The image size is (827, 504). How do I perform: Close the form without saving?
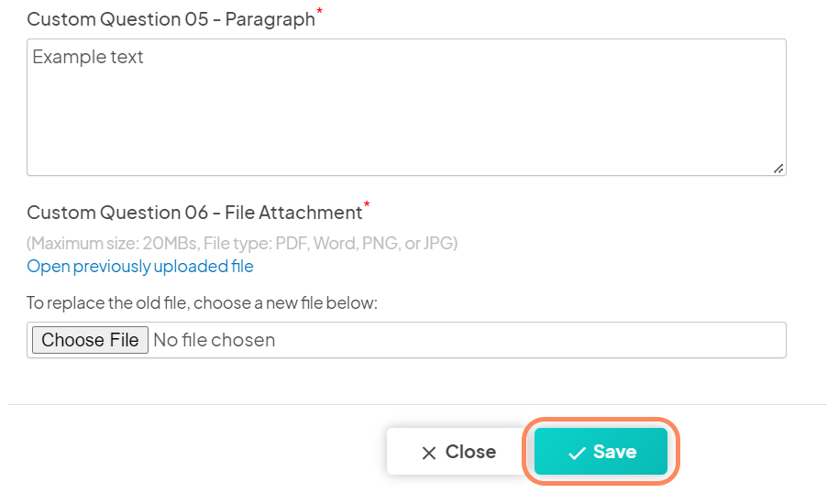point(458,451)
